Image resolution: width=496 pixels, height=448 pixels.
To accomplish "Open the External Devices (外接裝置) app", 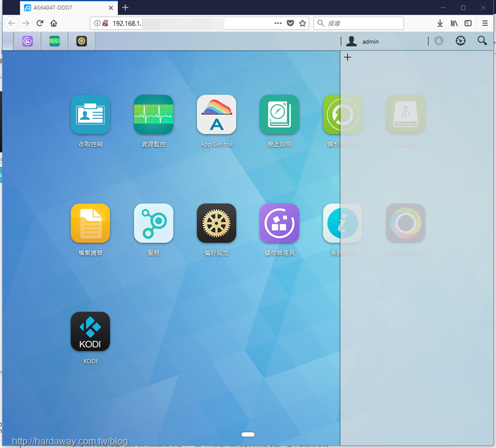I will pos(405,114).
